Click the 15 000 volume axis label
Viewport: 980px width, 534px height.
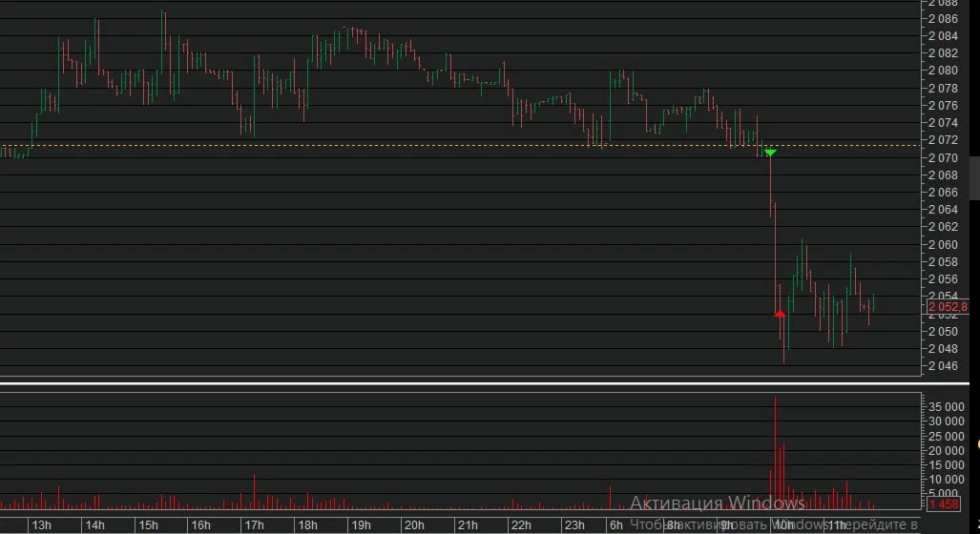pyautogui.click(x=946, y=464)
